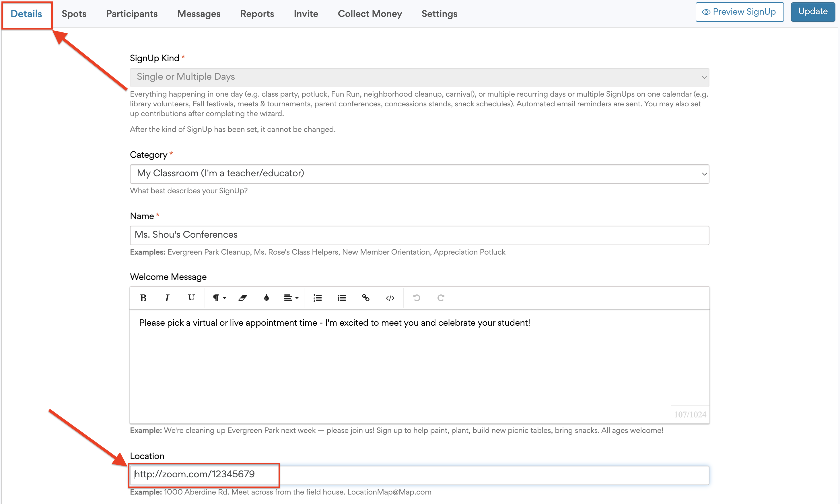Go to the Settings tab
This screenshot has width=840, height=504.
coord(440,13)
